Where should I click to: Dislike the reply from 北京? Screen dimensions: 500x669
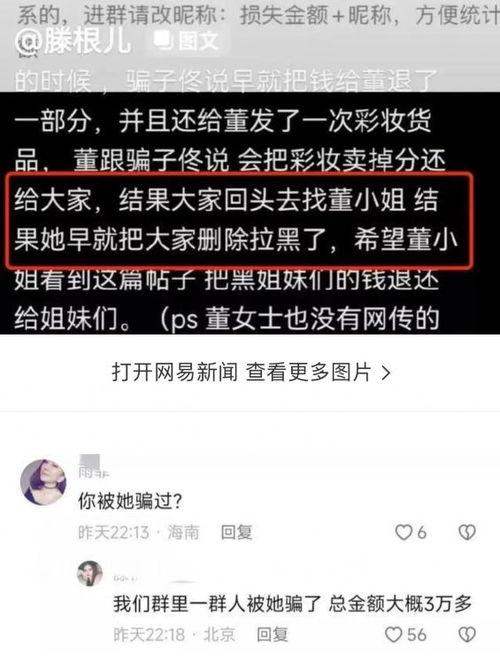(x=467, y=635)
